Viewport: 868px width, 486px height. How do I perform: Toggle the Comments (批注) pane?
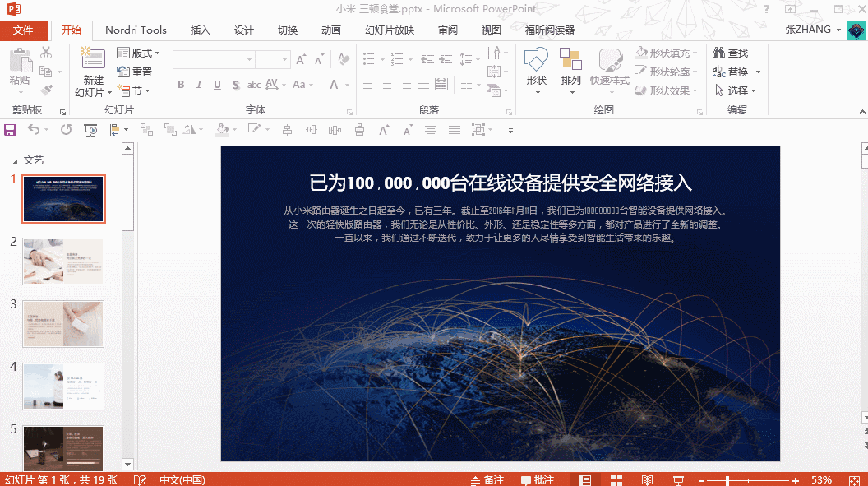(x=538, y=479)
